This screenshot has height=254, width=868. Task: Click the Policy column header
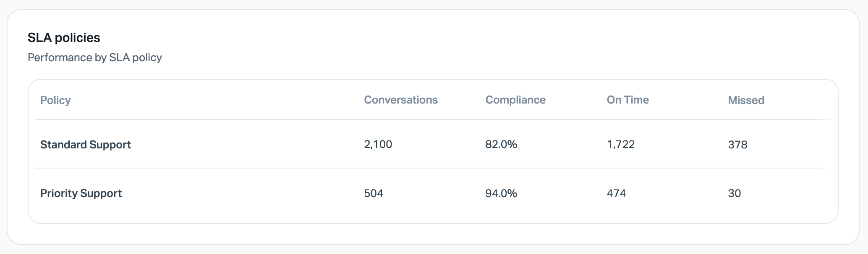(55, 100)
